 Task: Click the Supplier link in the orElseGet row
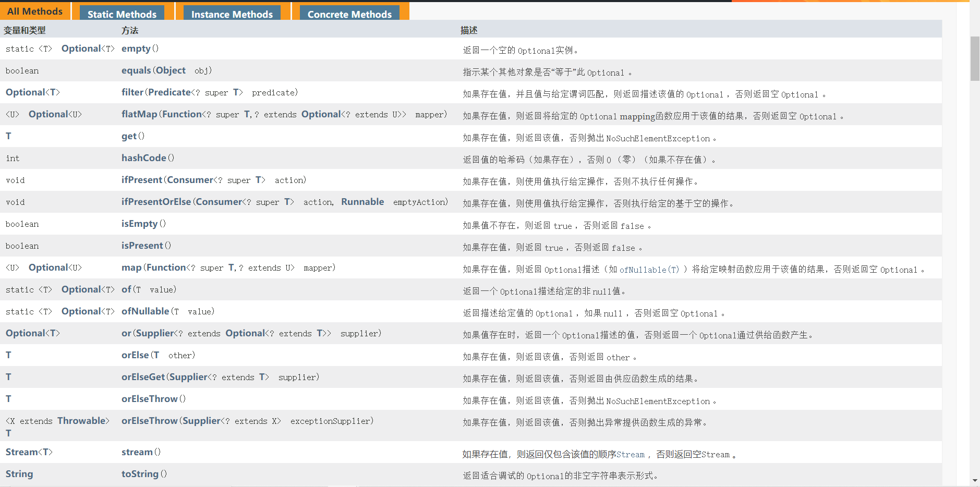coord(188,377)
